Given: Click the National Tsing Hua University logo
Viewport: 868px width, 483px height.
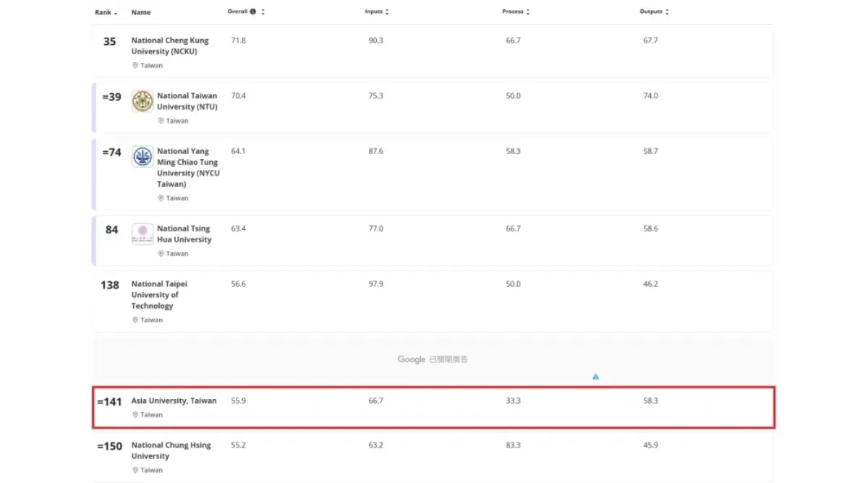Looking at the screenshot, I should pyautogui.click(x=142, y=234).
